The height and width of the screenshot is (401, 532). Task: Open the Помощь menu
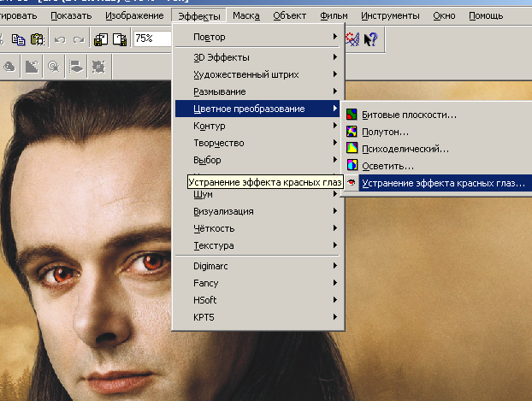pos(486,16)
